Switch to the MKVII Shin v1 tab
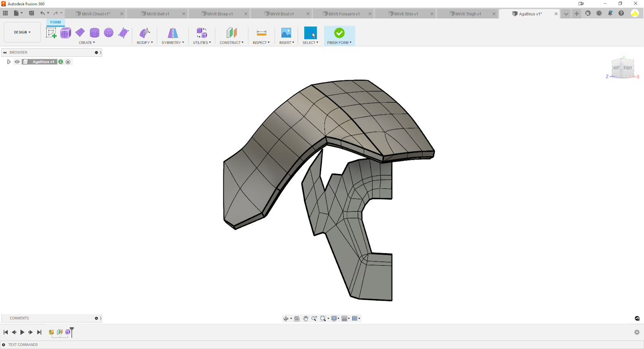Viewport: 644px width, 349px height. click(x=405, y=14)
